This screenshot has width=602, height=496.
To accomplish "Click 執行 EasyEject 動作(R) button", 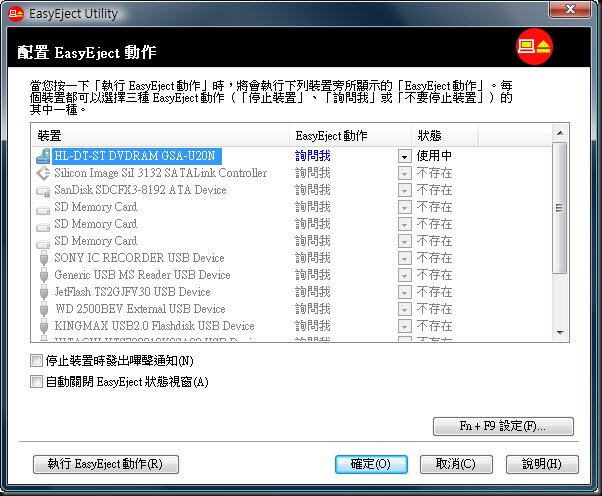I will (x=106, y=464).
